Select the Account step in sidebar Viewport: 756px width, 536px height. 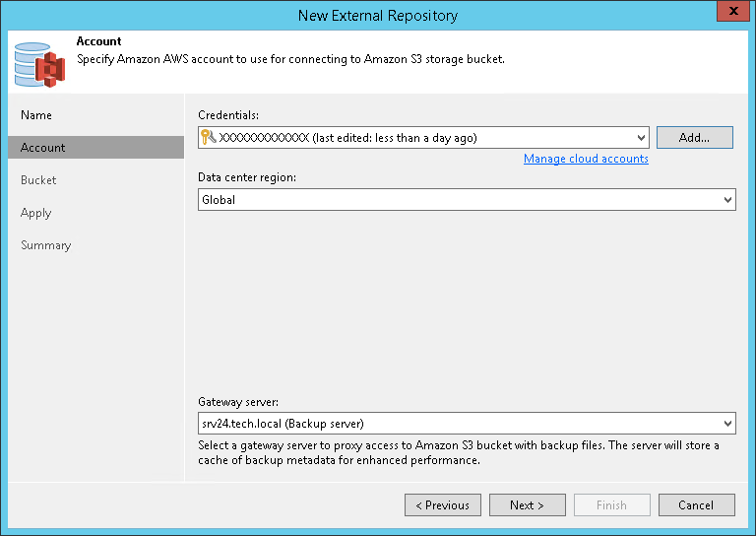pos(43,148)
